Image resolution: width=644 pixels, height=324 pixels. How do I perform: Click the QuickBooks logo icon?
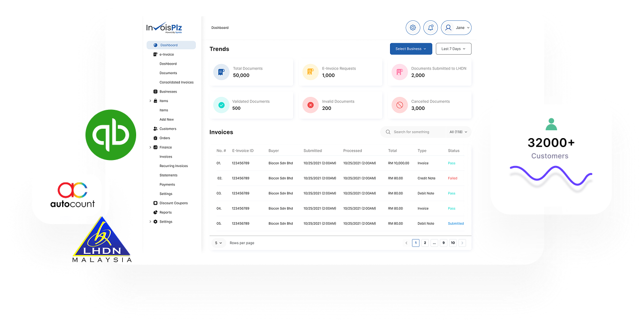point(110,135)
